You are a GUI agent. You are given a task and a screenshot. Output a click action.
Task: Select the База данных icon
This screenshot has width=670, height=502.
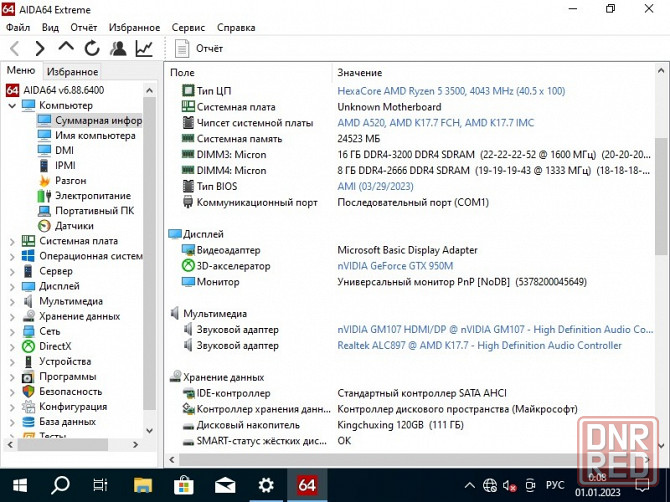(x=28, y=422)
